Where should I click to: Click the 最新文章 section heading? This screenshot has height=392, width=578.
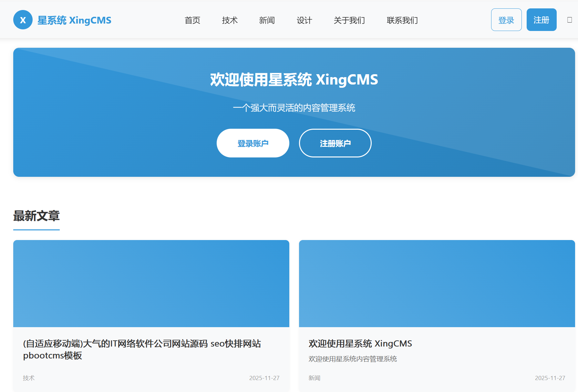click(x=36, y=216)
